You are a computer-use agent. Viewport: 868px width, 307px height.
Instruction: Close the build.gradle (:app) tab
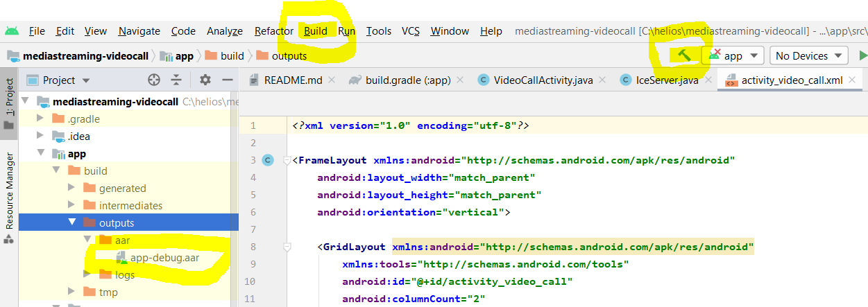click(x=461, y=80)
